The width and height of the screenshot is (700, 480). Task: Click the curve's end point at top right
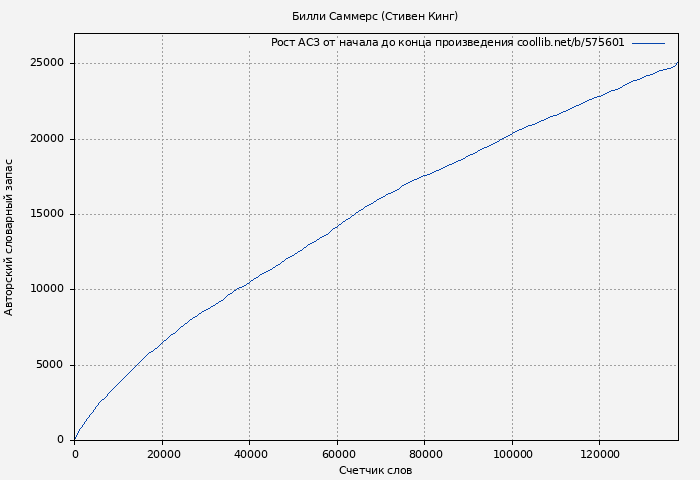677,63
